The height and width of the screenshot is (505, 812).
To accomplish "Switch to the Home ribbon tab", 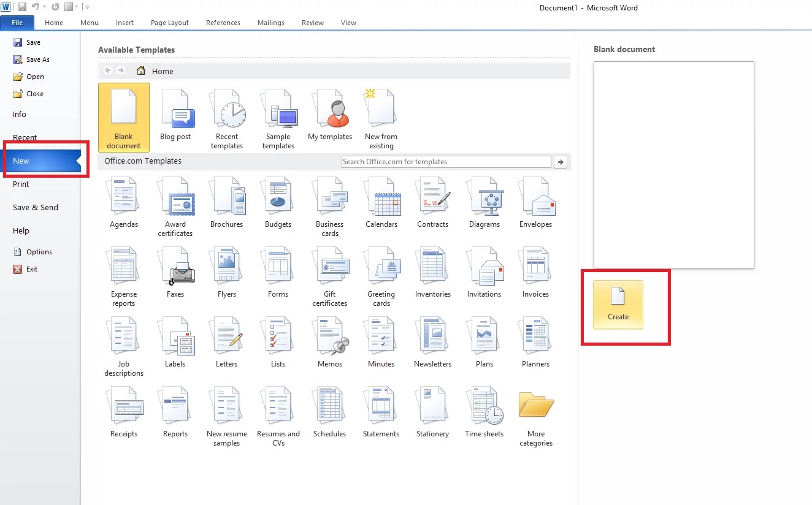I will [54, 23].
